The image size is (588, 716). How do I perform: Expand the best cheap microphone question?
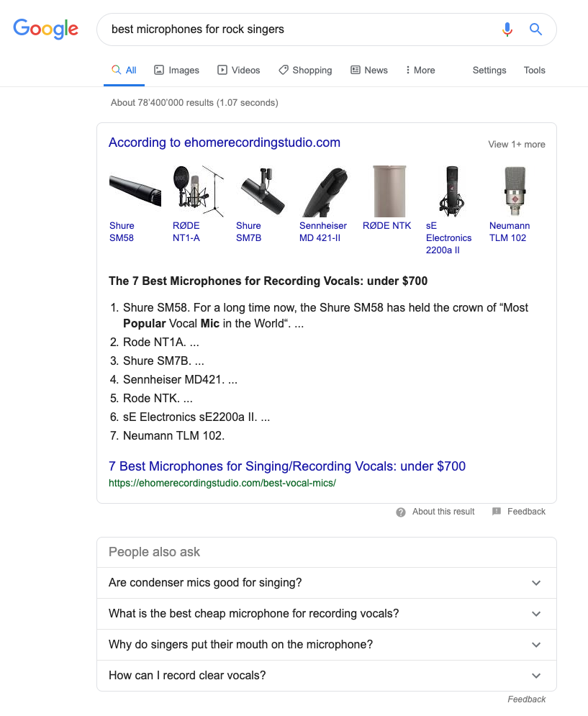coord(327,614)
